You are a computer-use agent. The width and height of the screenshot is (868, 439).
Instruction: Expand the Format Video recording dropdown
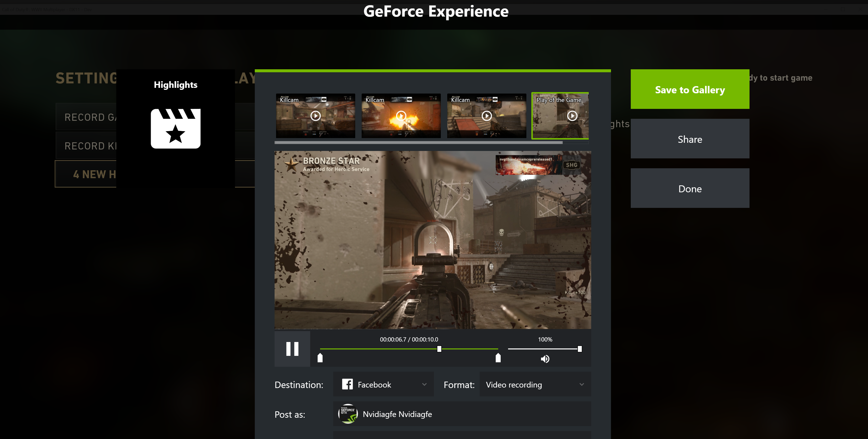582,385
